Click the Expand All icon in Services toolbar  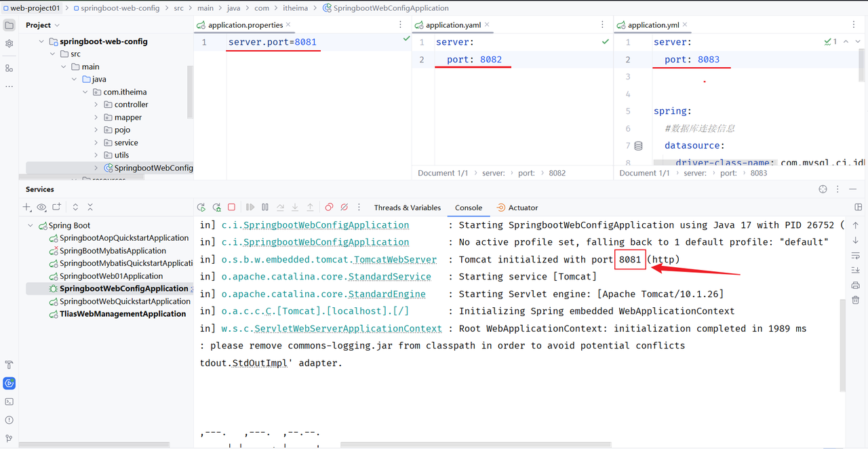coord(75,207)
